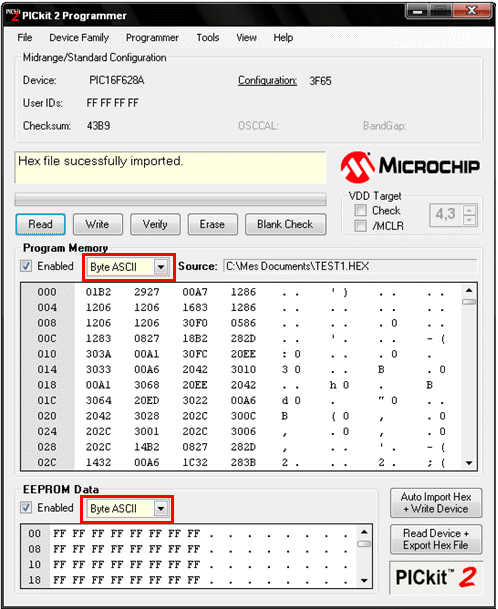Open the View menu
The height and width of the screenshot is (609, 498).
click(x=246, y=38)
